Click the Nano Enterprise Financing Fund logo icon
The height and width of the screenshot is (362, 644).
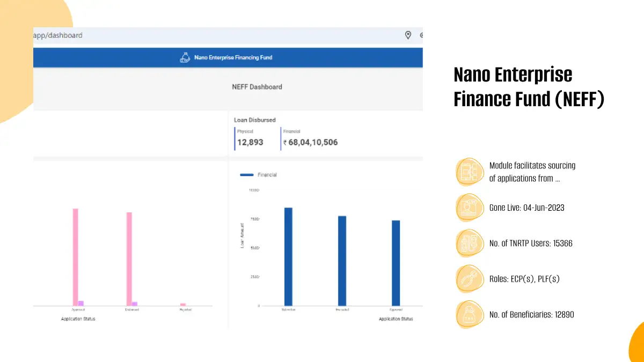coord(185,57)
